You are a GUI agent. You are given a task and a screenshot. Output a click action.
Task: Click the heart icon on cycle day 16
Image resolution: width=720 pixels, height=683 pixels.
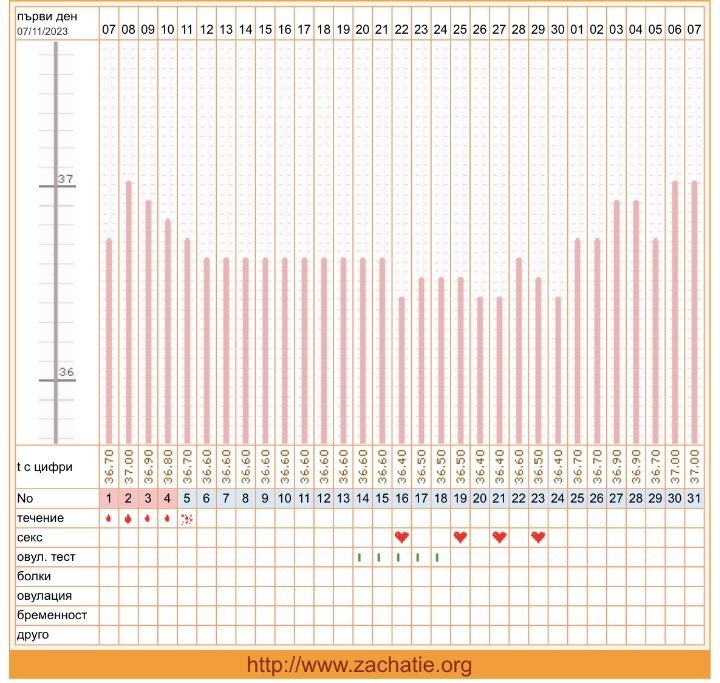point(402,537)
